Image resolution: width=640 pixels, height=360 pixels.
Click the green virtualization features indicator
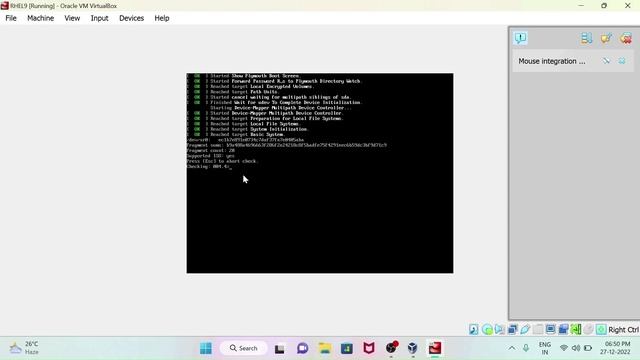point(576,329)
